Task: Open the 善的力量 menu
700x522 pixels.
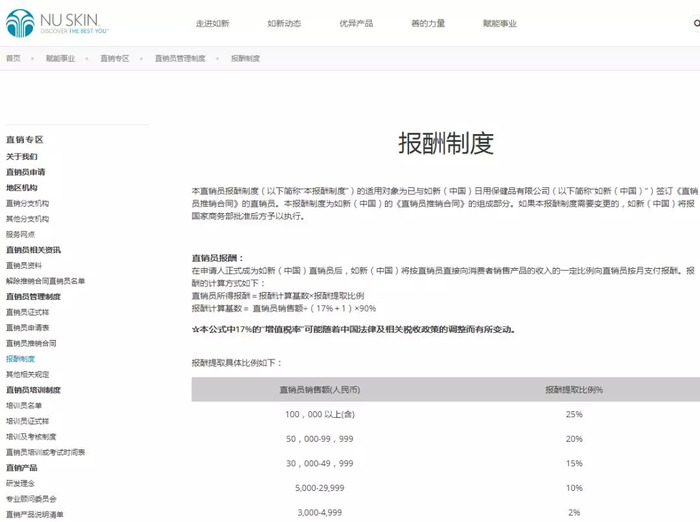Action: 428,23
